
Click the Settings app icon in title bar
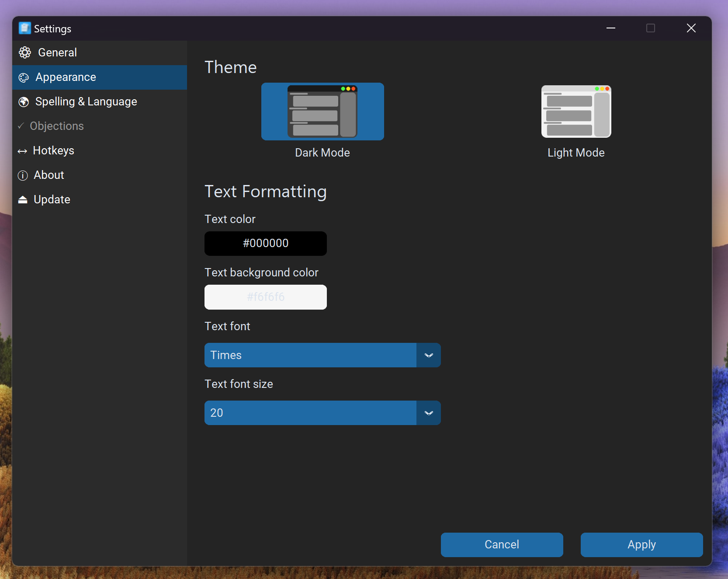25,28
